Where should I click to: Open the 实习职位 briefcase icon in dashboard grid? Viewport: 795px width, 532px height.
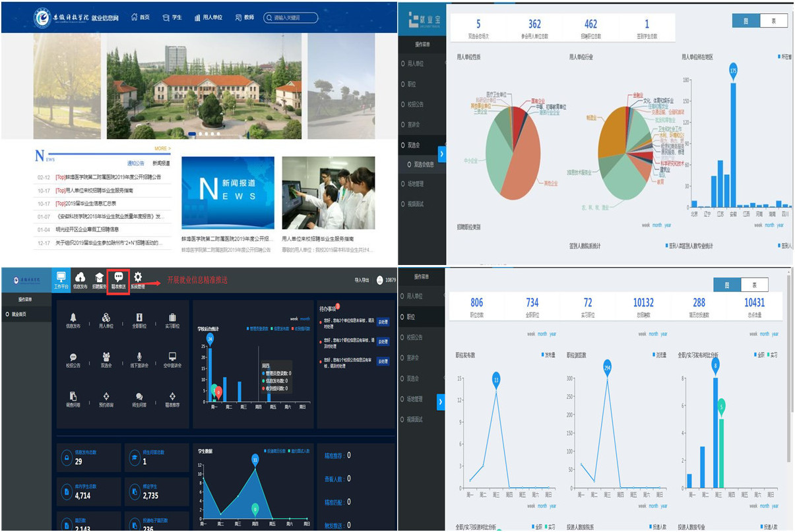[x=172, y=317]
